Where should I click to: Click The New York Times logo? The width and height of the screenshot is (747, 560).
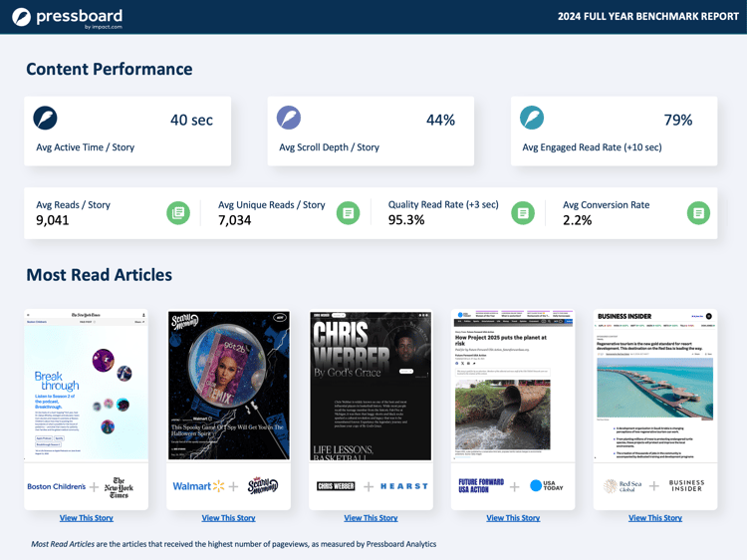(x=119, y=487)
